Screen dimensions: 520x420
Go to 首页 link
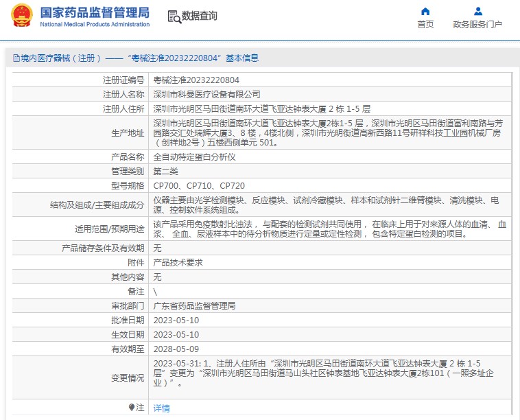click(425, 24)
